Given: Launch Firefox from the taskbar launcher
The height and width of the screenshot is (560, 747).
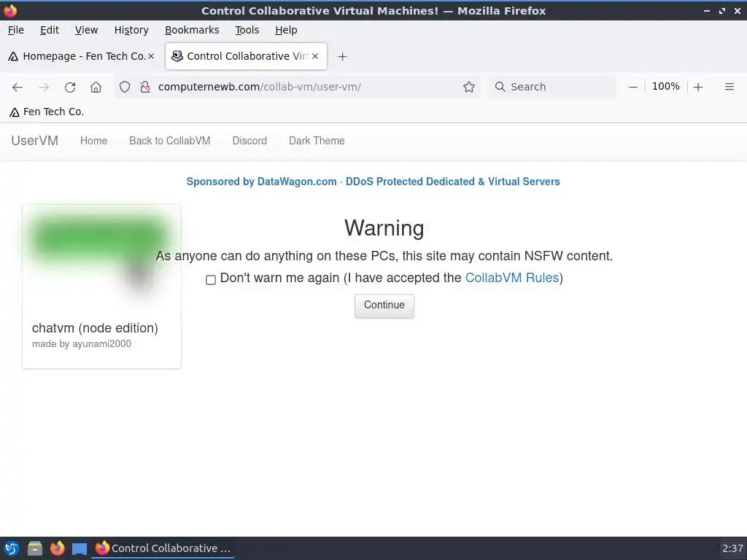Looking at the screenshot, I should [57, 548].
